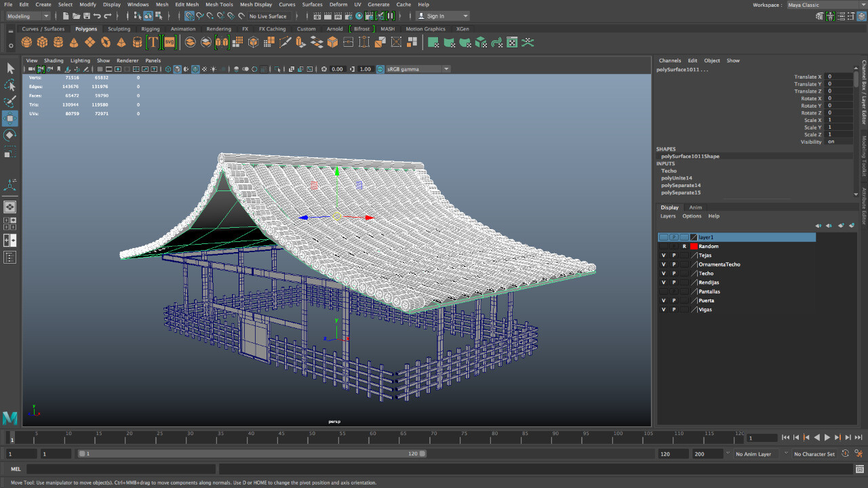
Task: Select the arrow Select tool in the toolbox
Action: [9, 68]
